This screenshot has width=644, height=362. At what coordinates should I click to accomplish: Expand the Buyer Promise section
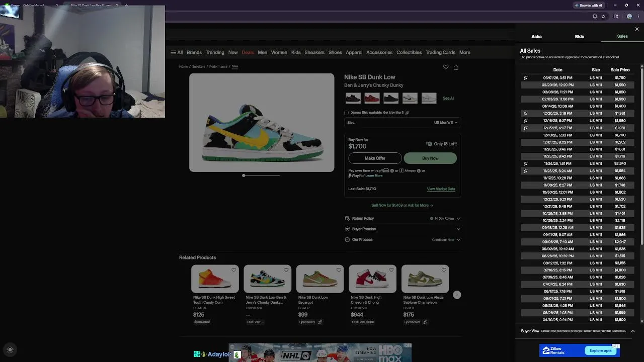tap(458, 229)
